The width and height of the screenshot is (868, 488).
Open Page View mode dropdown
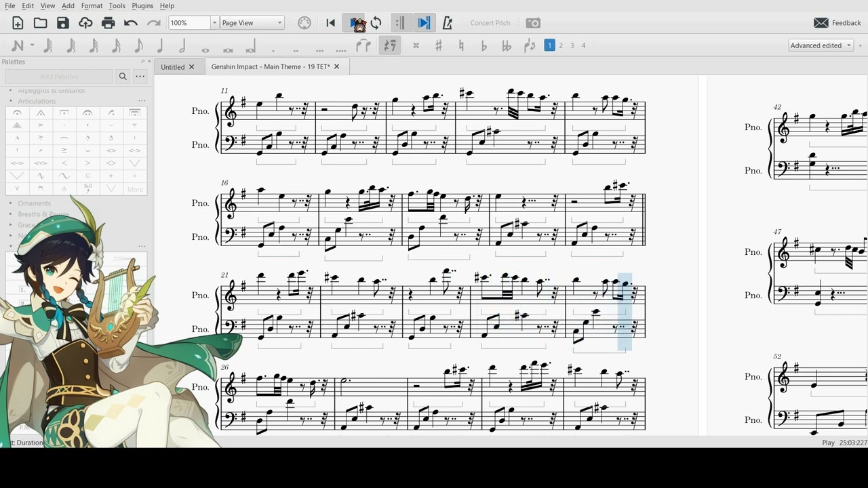coord(252,23)
